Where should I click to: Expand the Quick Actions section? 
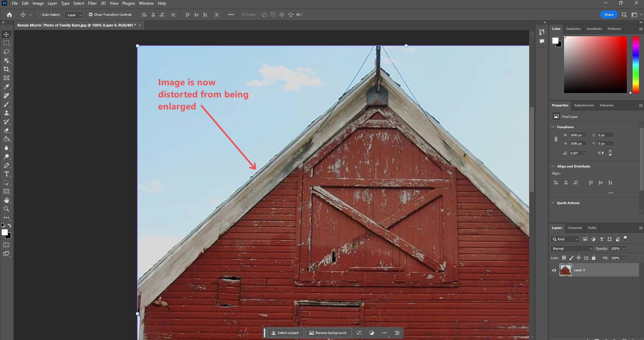tap(553, 203)
